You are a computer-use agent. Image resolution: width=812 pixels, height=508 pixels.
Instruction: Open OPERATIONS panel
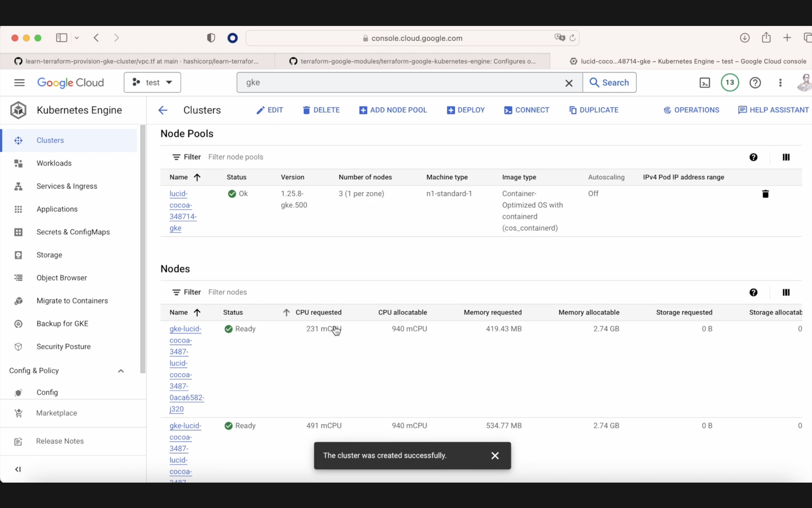[692, 110]
